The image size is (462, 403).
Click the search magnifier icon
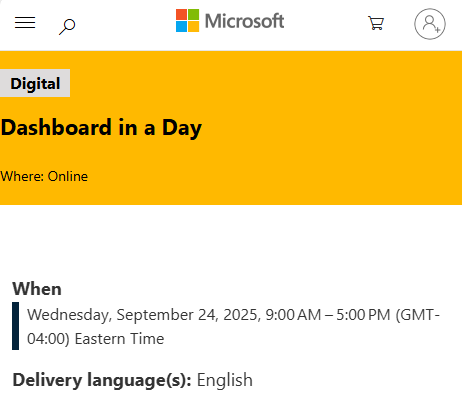67,27
